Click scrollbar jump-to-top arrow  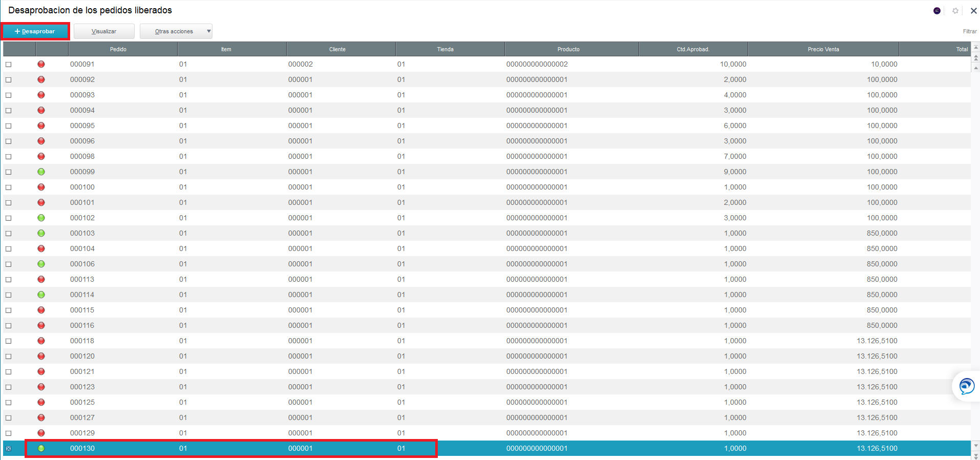click(x=975, y=47)
